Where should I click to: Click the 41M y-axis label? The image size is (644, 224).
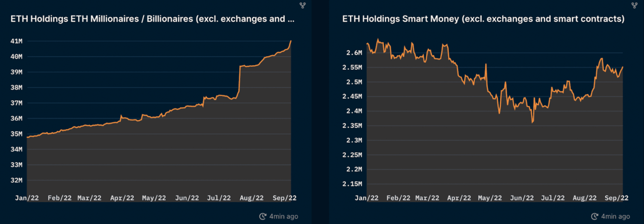pos(16,41)
